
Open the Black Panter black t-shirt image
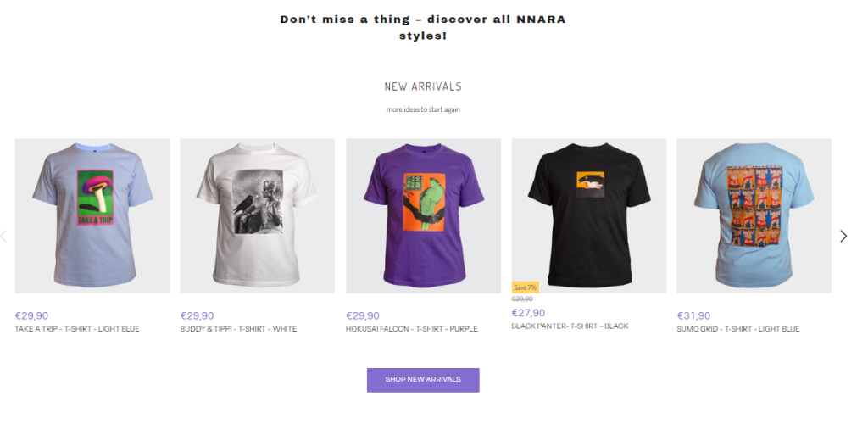[589, 215]
